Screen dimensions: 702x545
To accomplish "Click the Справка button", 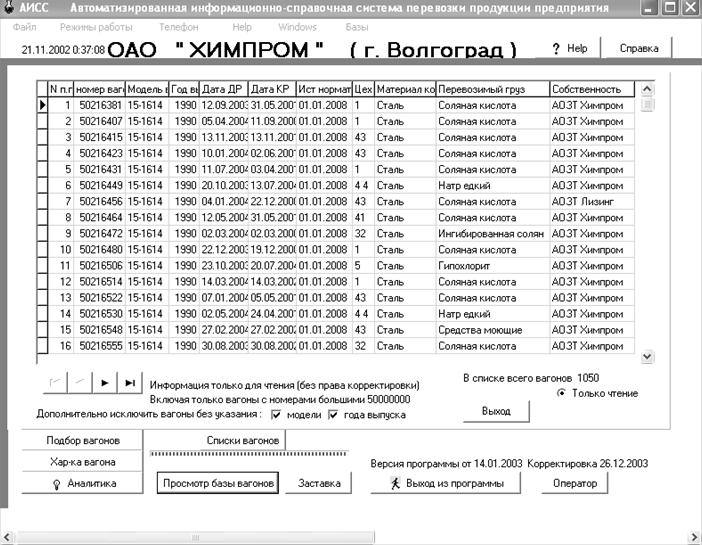I will tap(638, 48).
